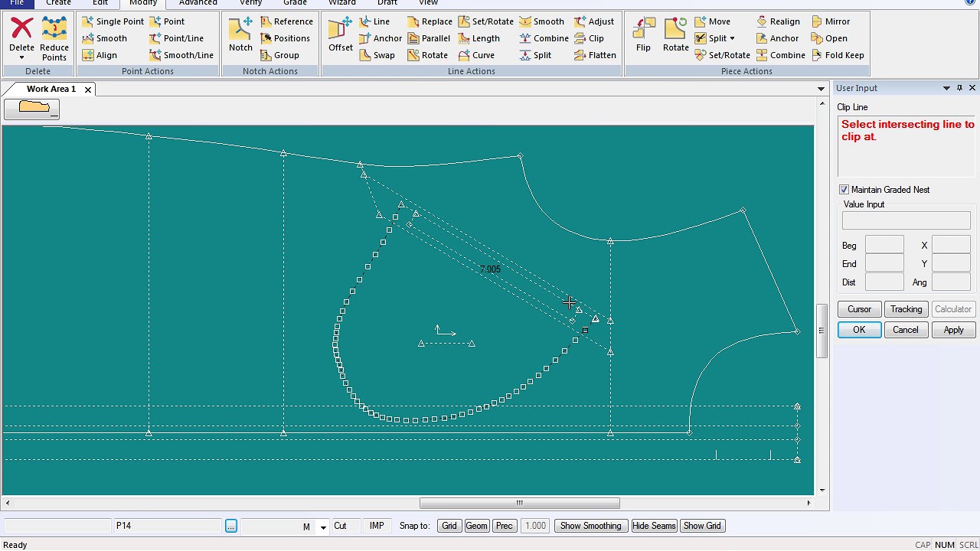Click the Value Input field
The image size is (980, 551).
906,220
